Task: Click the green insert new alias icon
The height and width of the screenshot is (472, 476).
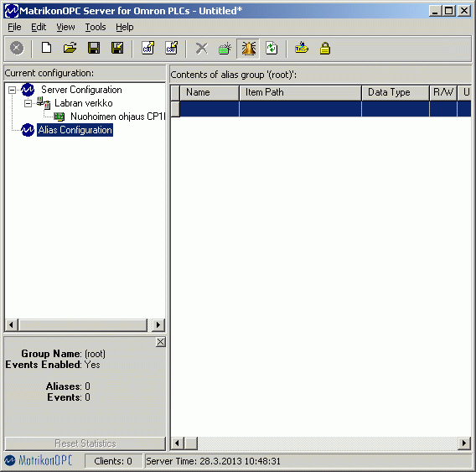Action: (225, 49)
